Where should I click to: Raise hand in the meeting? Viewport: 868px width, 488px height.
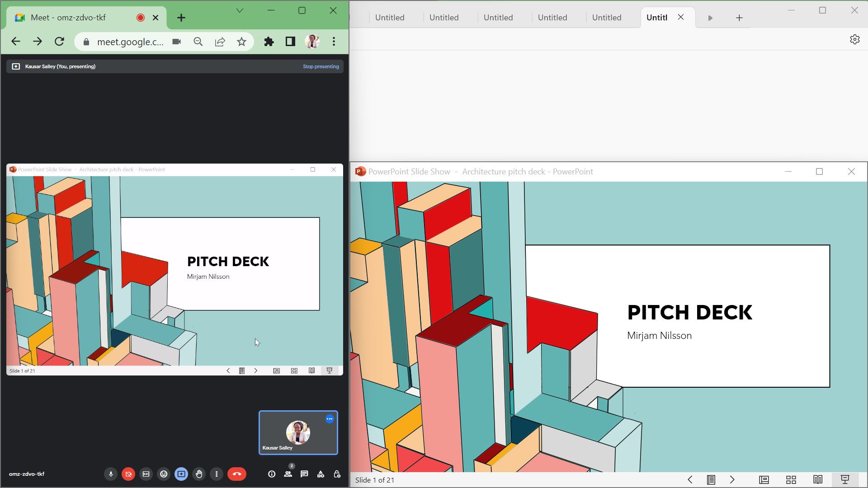[199, 474]
